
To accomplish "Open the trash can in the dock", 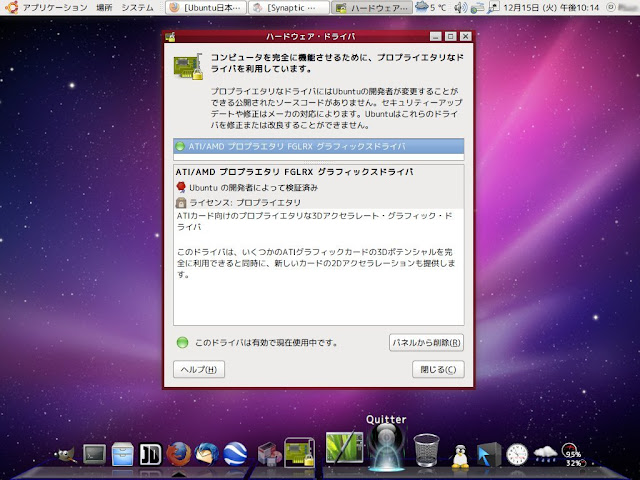I will [x=427, y=450].
